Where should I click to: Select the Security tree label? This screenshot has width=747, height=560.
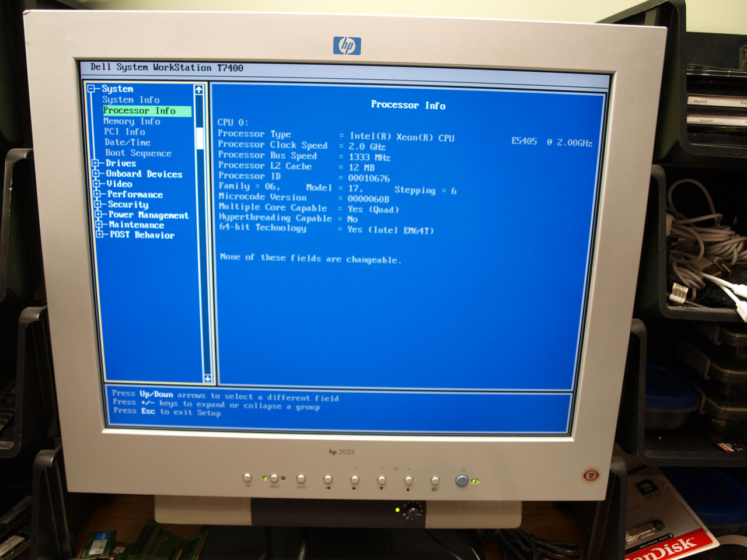(x=128, y=204)
